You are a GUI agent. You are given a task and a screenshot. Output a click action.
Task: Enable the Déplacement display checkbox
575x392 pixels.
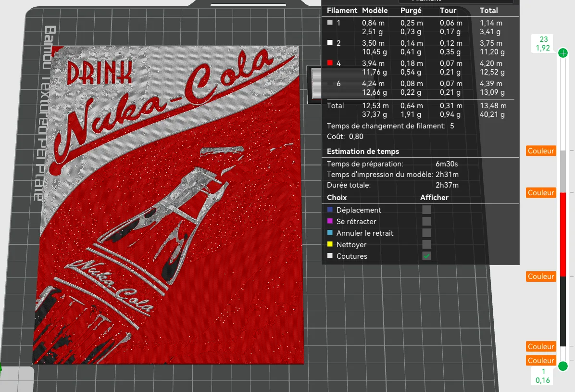[x=426, y=210]
